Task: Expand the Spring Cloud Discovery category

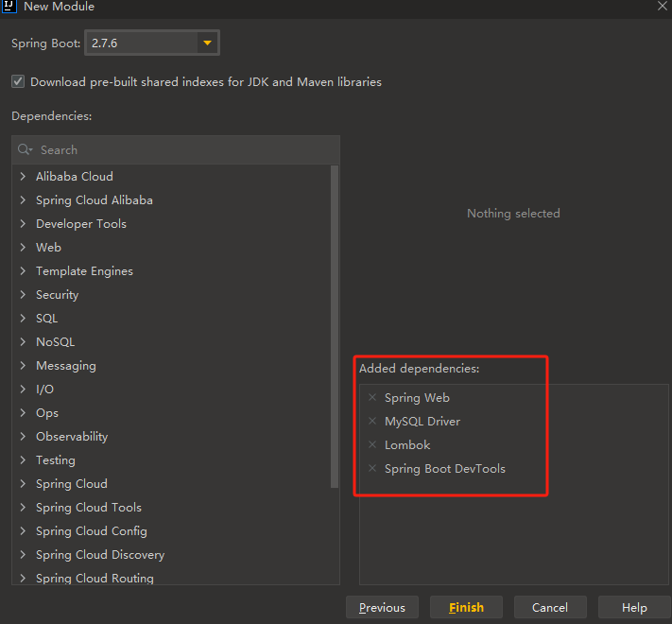Action: click(x=23, y=554)
